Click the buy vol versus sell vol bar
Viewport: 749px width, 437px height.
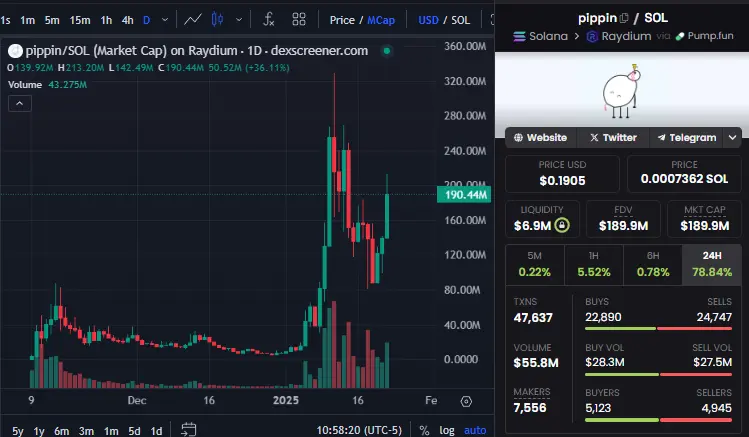(x=658, y=374)
